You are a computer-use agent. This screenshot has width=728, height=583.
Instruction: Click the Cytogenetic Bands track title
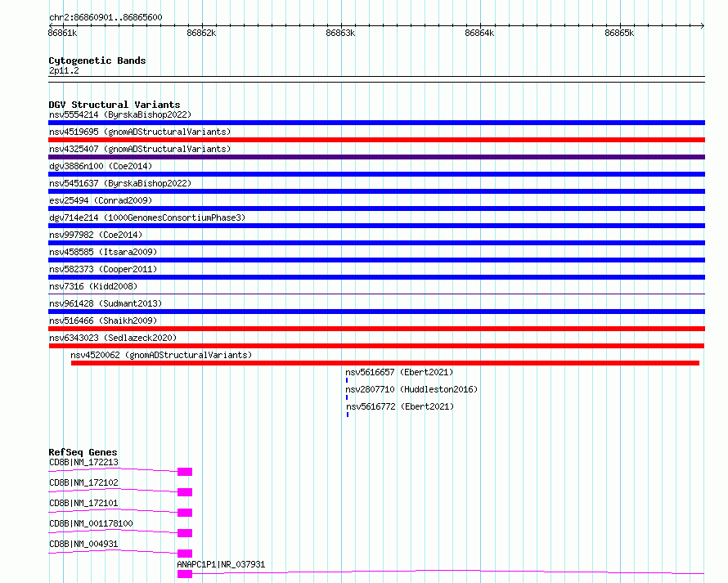(97, 61)
